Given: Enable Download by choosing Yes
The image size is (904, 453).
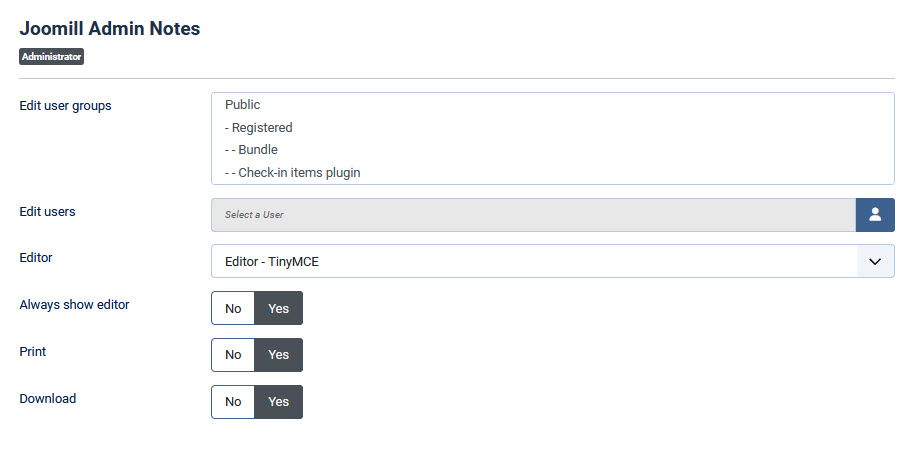Looking at the screenshot, I should tap(279, 402).
